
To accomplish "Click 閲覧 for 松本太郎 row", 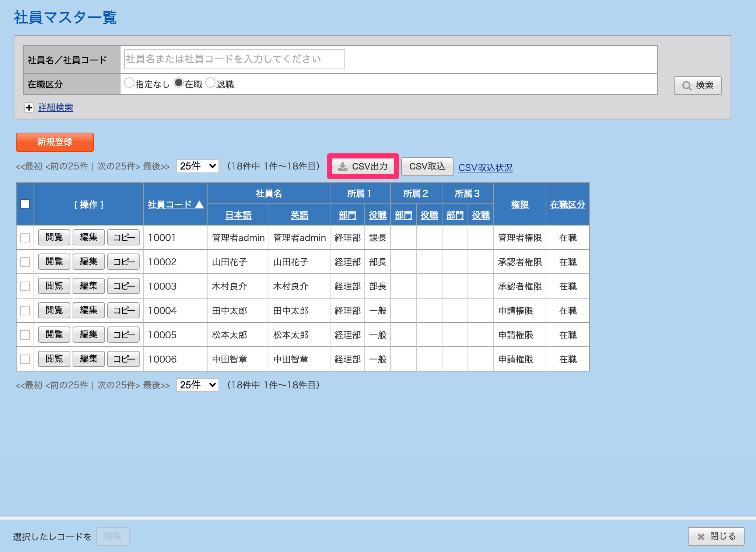I will 54,335.
